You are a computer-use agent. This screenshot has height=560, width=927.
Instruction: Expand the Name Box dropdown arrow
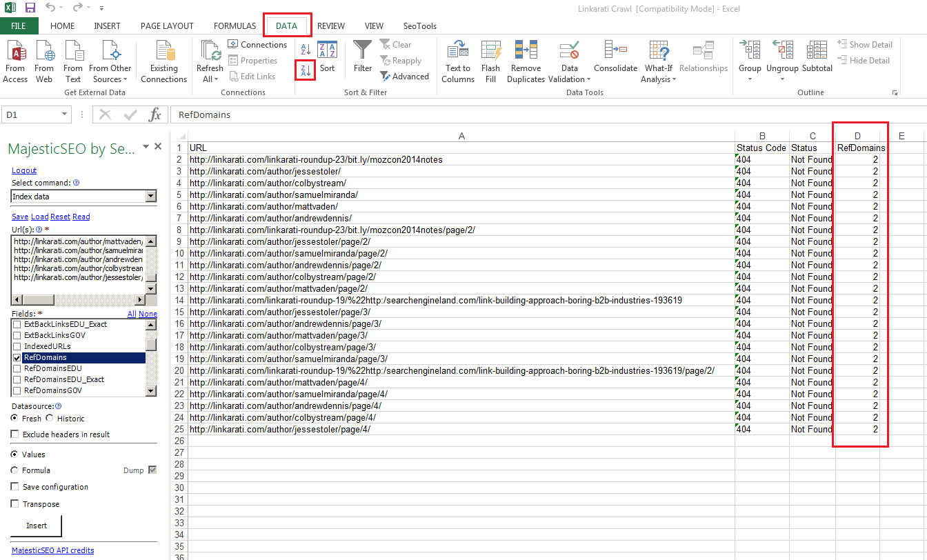(x=65, y=115)
